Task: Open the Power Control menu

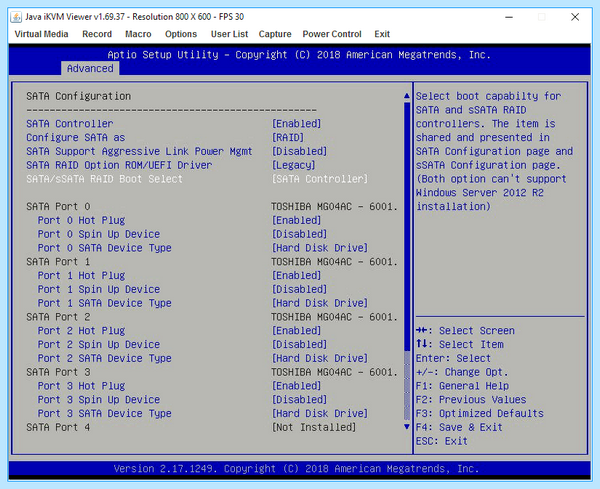Action: pos(332,34)
